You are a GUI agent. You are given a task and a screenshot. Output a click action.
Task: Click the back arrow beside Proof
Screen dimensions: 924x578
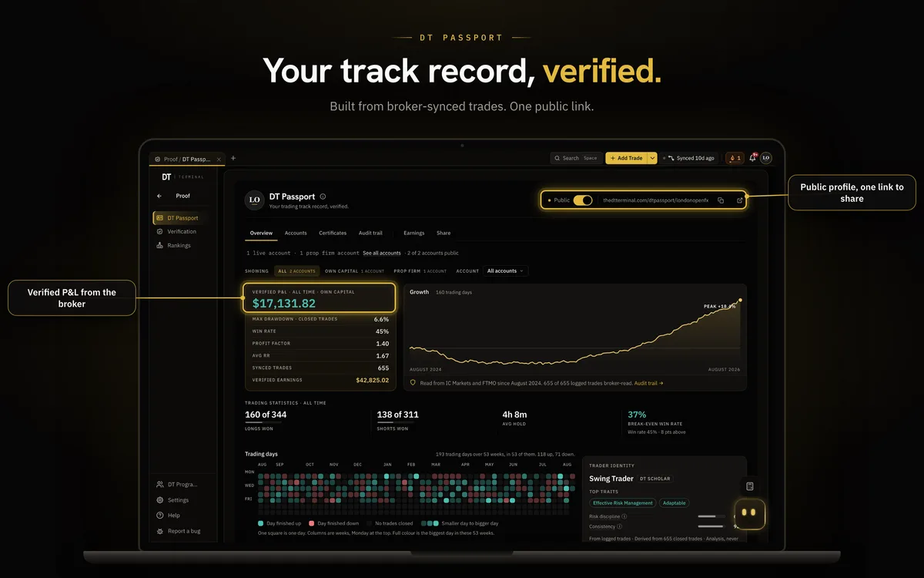[159, 196]
